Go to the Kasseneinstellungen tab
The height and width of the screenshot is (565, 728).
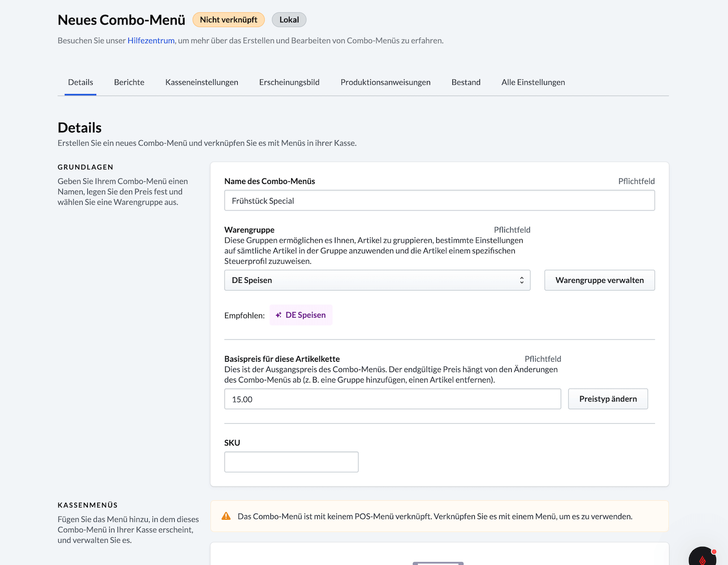202,82
